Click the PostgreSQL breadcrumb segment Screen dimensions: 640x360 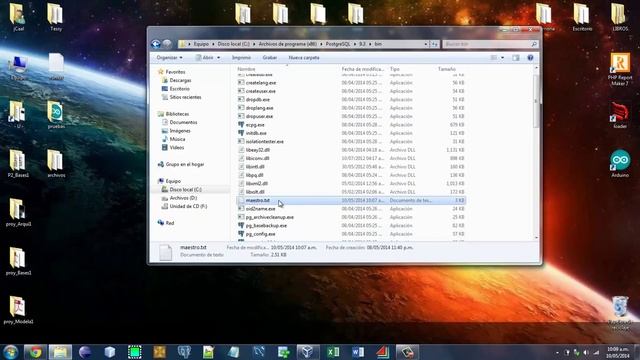tap(338, 44)
